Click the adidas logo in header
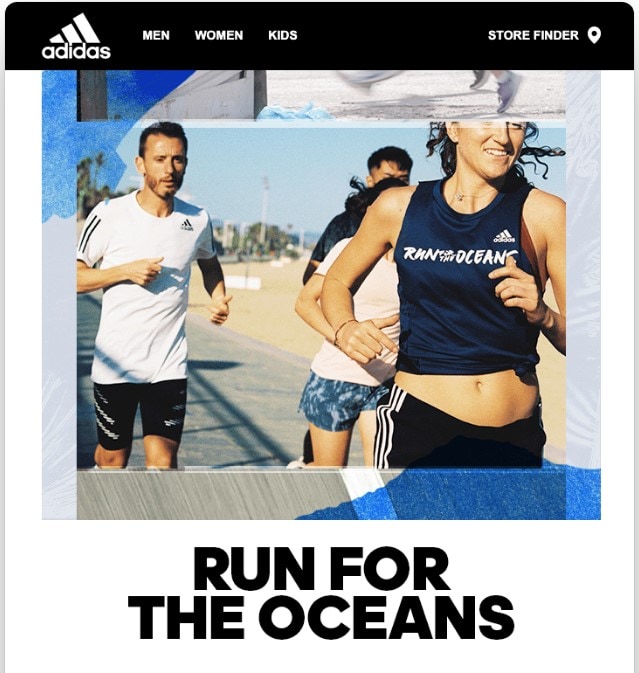Viewport: 639px width, 673px height. (x=76, y=36)
